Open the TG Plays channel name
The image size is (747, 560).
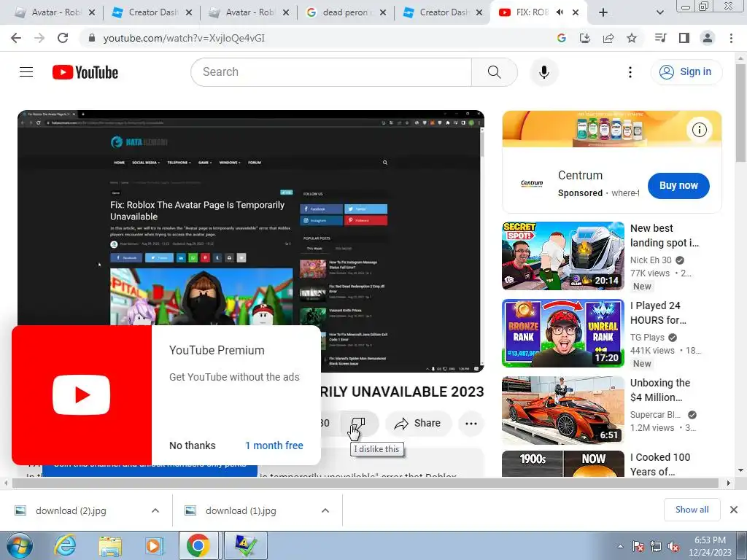pyautogui.click(x=647, y=337)
